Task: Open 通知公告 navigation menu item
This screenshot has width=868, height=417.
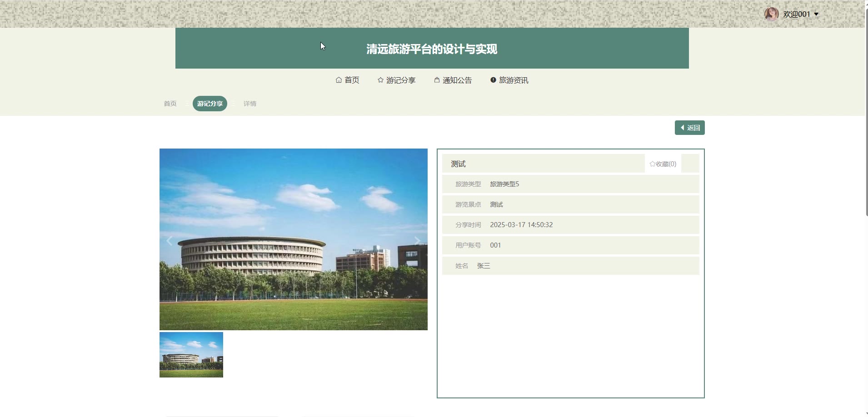Action: [453, 80]
